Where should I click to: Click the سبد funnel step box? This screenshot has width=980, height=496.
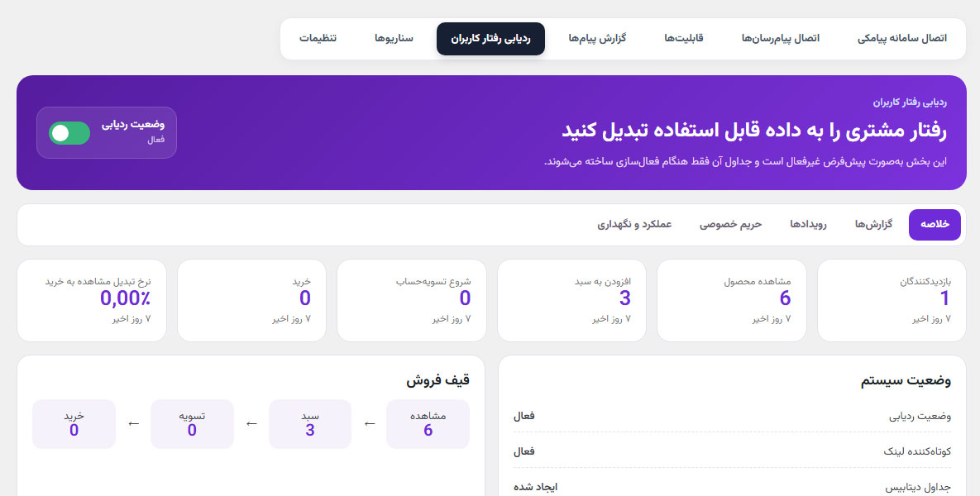[310, 424]
